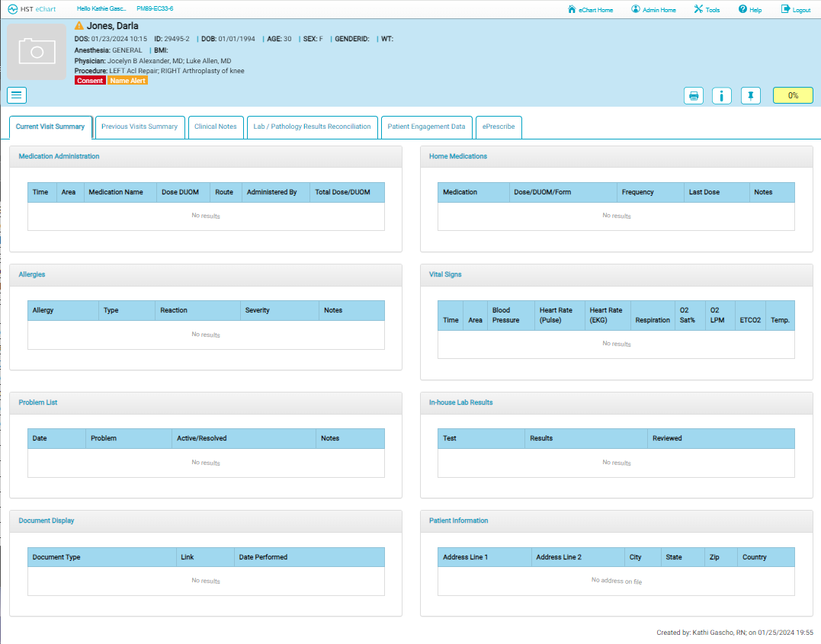Select Lab / Pathology Results Reconciliation tab
The height and width of the screenshot is (644, 821).
tap(312, 127)
